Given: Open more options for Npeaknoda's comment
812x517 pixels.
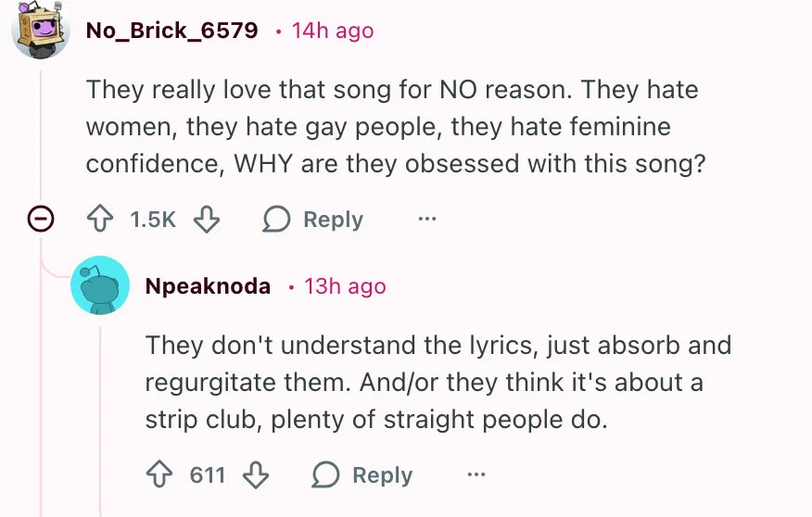Looking at the screenshot, I should click(476, 475).
